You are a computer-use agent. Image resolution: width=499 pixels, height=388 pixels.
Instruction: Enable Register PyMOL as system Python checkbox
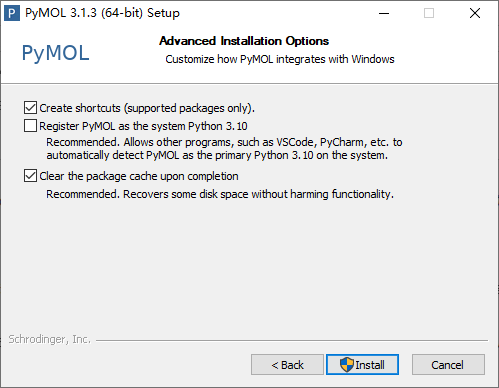(x=30, y=126)
